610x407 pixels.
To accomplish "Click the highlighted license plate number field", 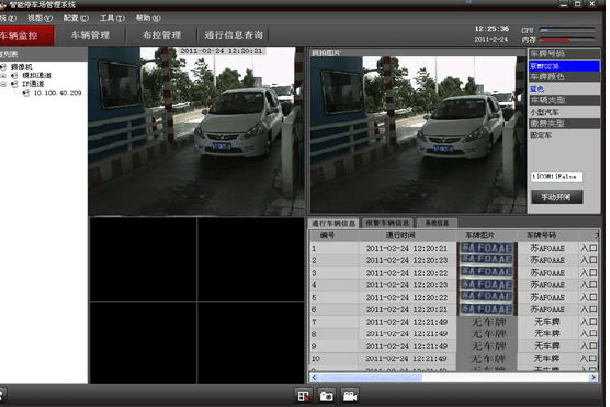I will point(564,66).
